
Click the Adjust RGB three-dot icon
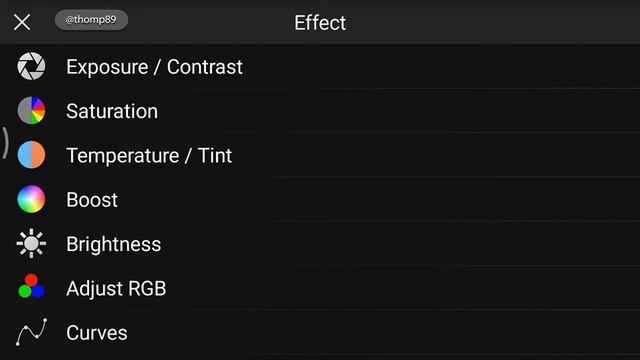[x=31, y=287]
